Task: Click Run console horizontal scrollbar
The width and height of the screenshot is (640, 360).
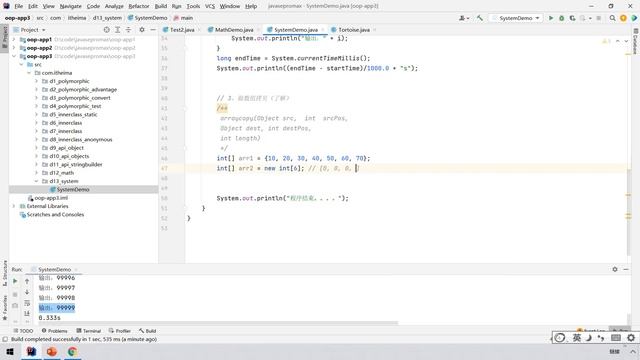Action: [218, 323]
